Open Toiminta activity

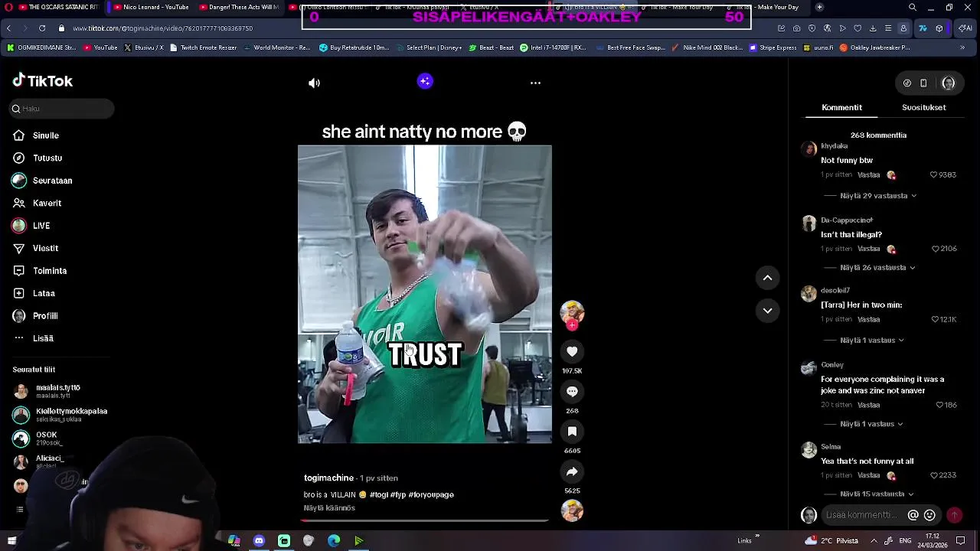(x=39, y=271)
